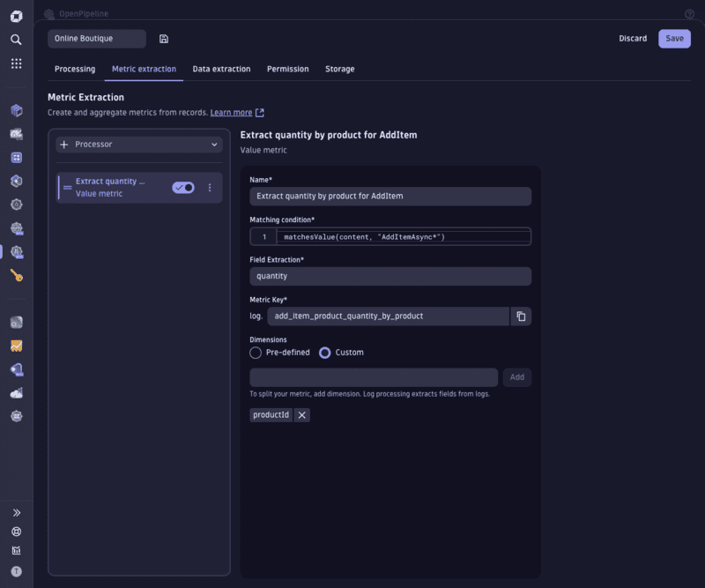
Task: Open the three-dot menu on the processor card
Action: click(209, 187)
